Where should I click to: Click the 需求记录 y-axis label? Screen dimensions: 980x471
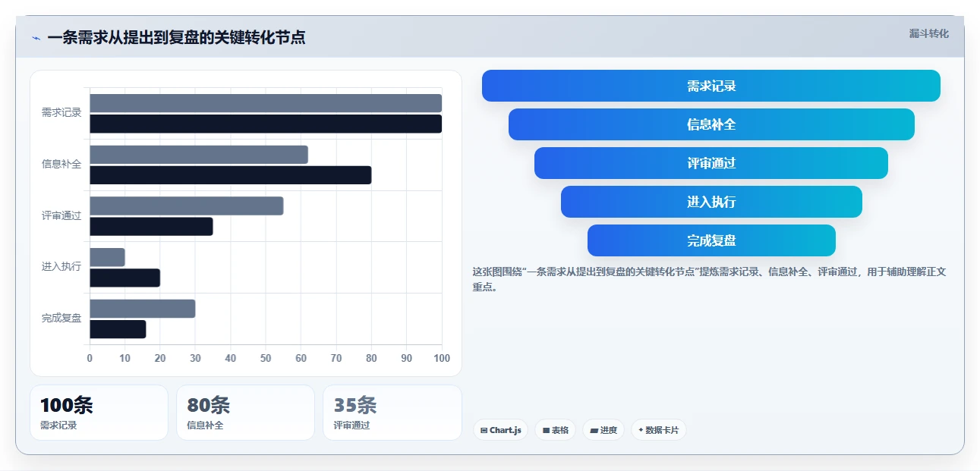point(61,113)
